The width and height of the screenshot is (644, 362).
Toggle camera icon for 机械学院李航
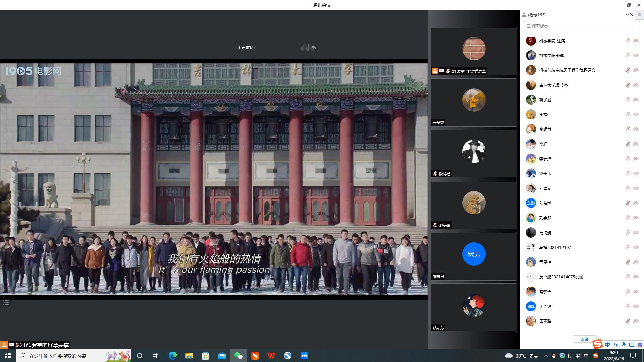(636, 55)
